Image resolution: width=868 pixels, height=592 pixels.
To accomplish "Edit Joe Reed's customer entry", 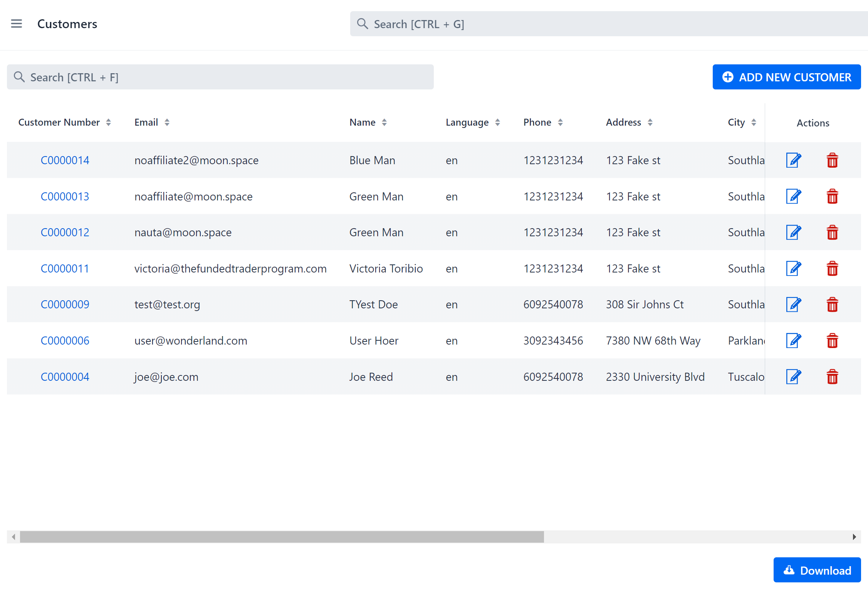I will pos(793,377).
